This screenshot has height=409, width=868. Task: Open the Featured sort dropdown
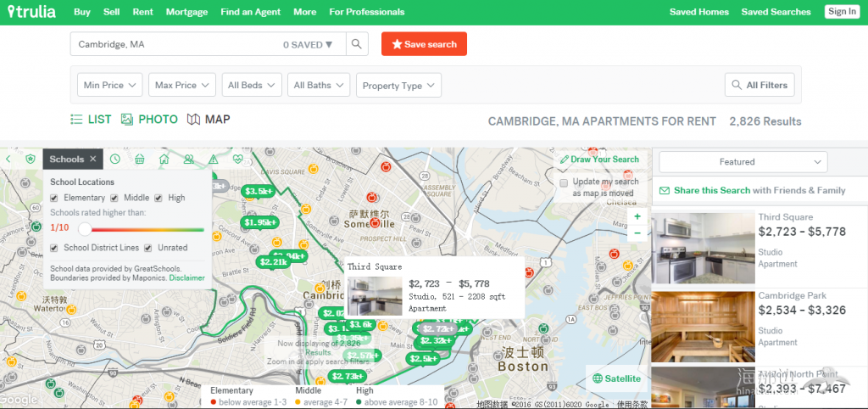point(743,162)
